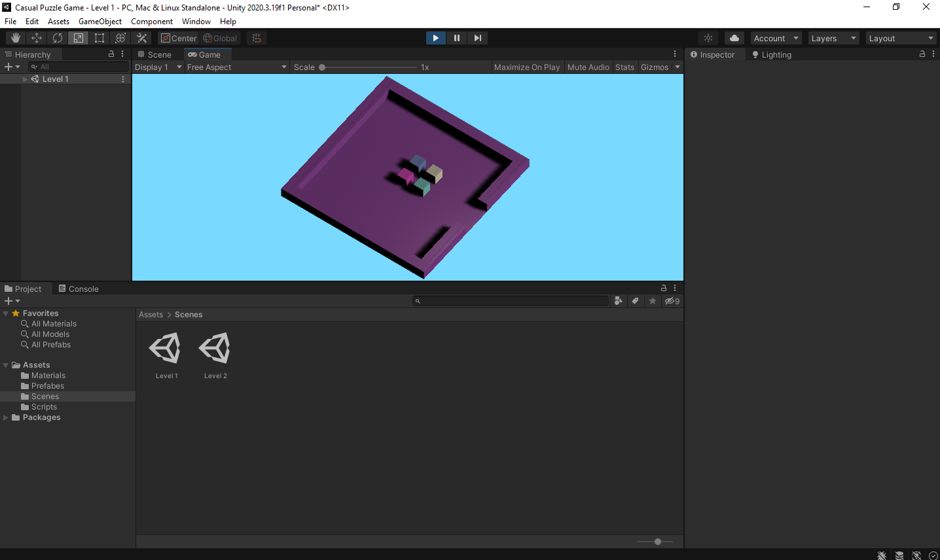Lock the Hierarchy panel
The width and height of the screenshot is (940, 560).
(x=111, y=54)
